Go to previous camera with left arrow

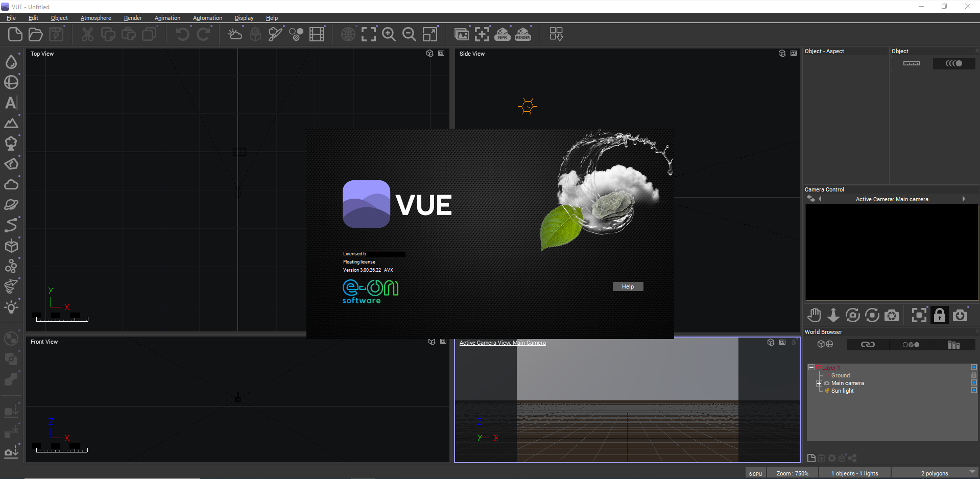click(820, 199)
